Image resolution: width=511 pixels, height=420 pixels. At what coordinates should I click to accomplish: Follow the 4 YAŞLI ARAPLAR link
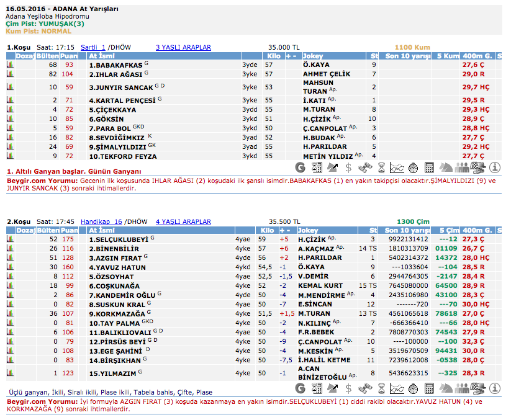(x=183, y=221)
